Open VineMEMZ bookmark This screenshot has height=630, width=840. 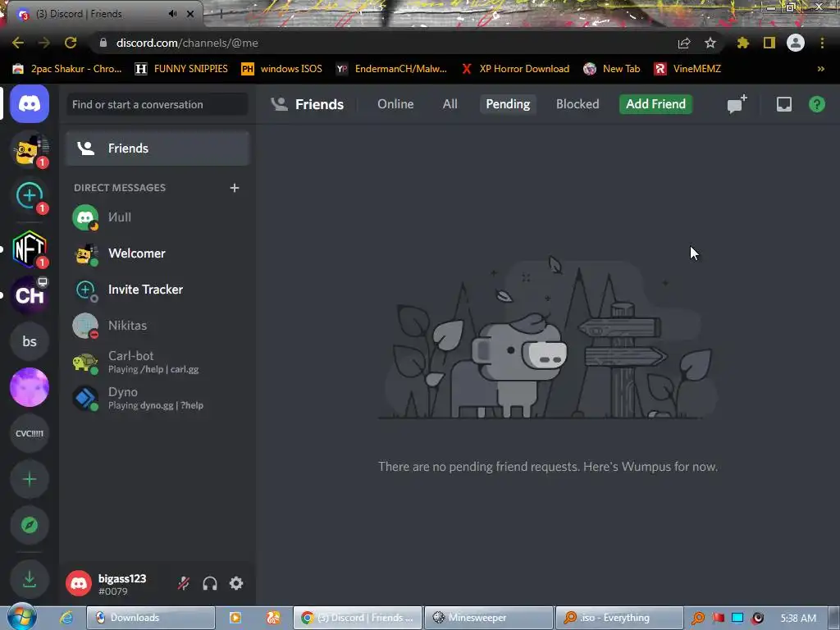coord(687,69)
